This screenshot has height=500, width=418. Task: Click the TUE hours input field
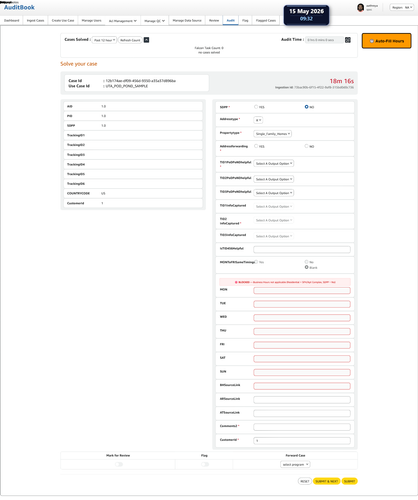(302, 304)
